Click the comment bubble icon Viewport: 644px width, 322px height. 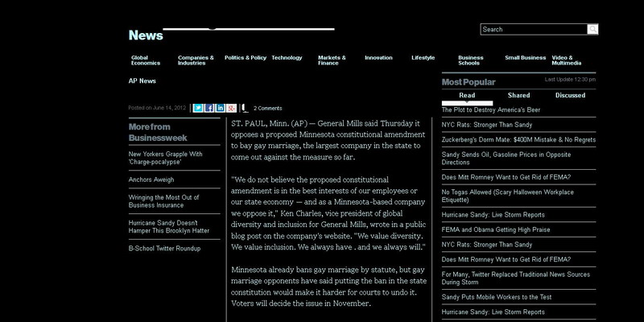click(245, 108)
